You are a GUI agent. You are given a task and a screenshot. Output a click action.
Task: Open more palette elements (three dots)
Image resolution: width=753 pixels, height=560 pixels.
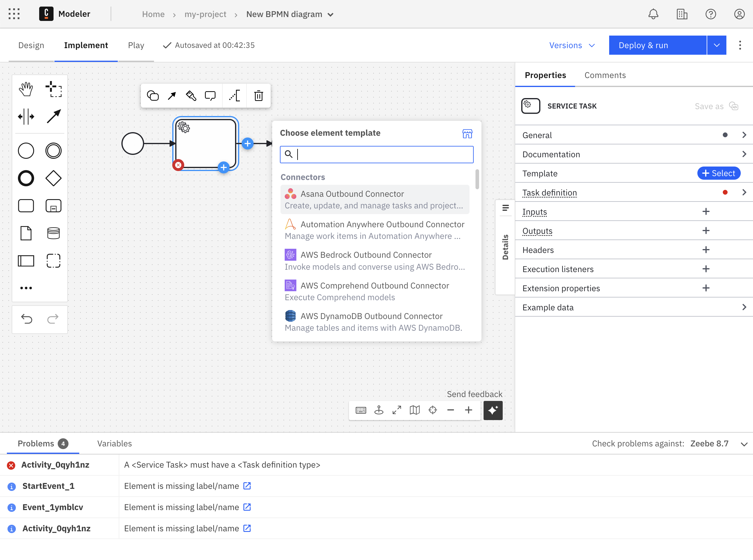pos(26,288)
